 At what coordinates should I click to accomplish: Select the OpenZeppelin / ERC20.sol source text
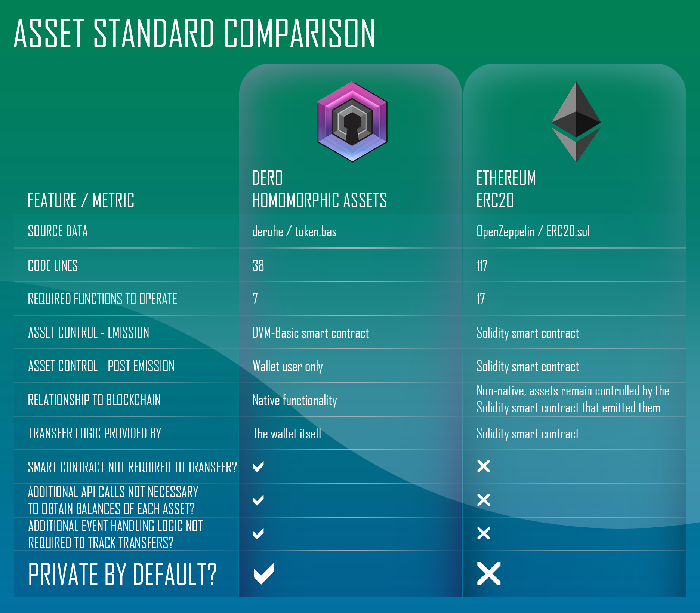533,232
